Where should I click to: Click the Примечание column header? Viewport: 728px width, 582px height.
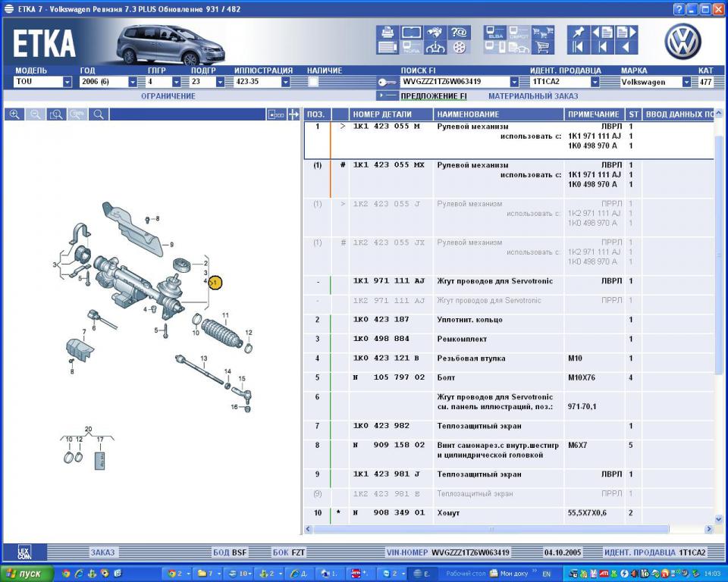pos(594,114)
